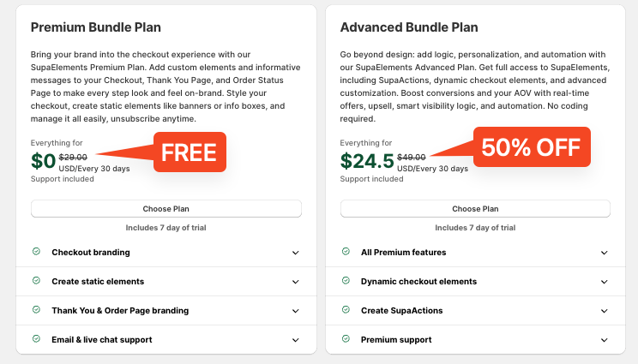Expand the Checkout branding chevron
Screen dimensions: 638x364
coord(295,253)
